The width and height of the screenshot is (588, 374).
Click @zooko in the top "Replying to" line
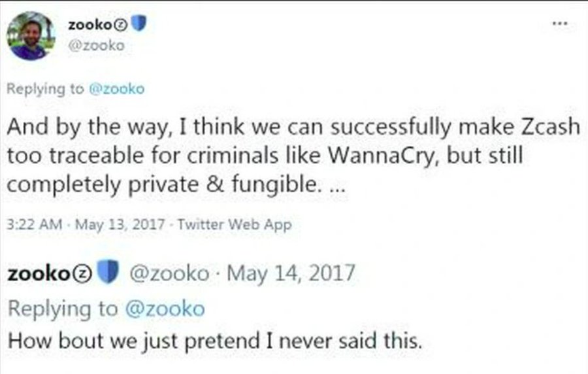click(x=114, y=89)
